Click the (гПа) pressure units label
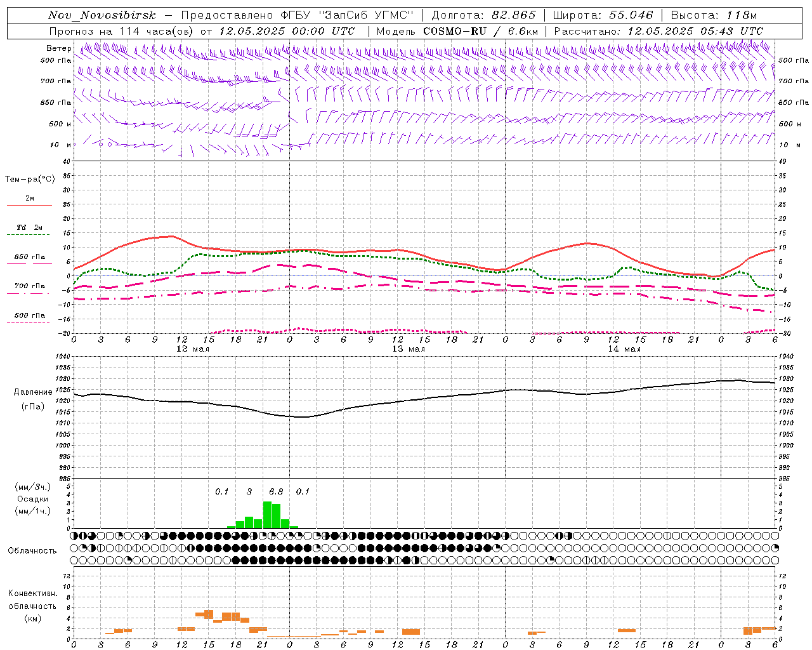 [33, 407]
